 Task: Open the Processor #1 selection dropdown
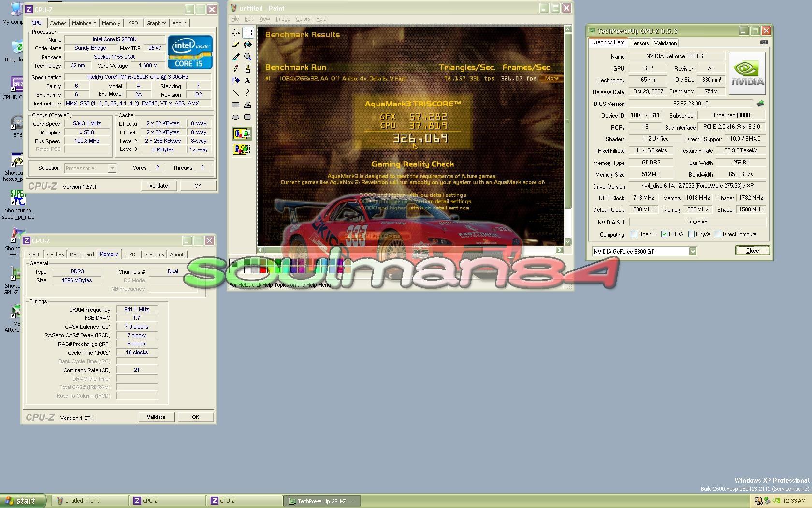tap(112, 168)
